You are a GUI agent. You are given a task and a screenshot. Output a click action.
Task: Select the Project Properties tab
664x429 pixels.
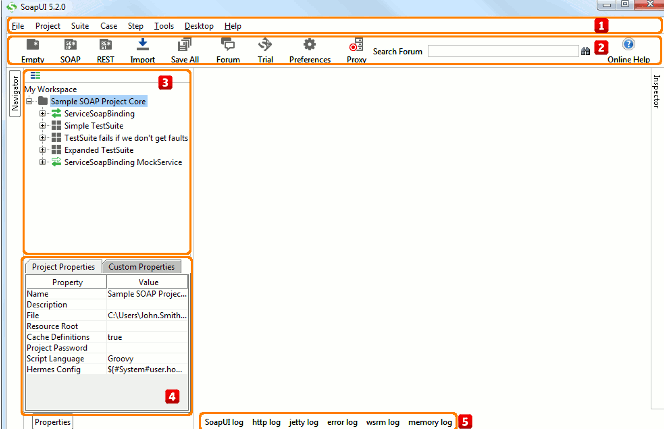click(x=64, y=266)
